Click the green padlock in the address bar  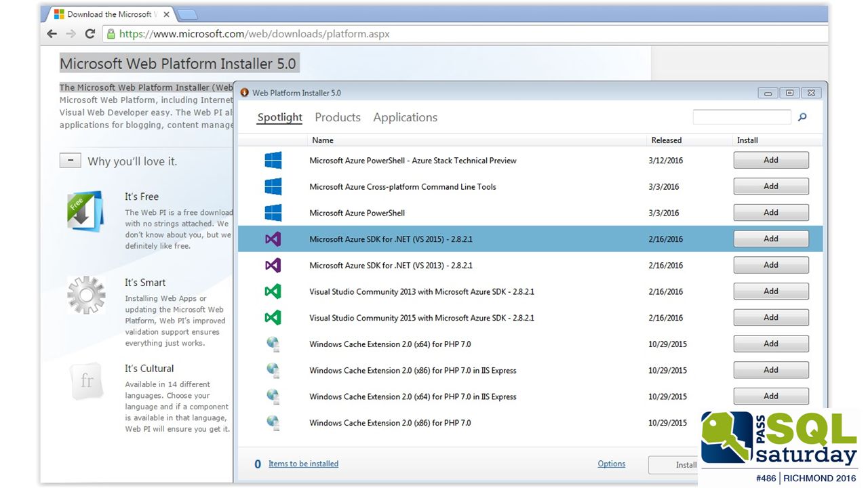111,33
